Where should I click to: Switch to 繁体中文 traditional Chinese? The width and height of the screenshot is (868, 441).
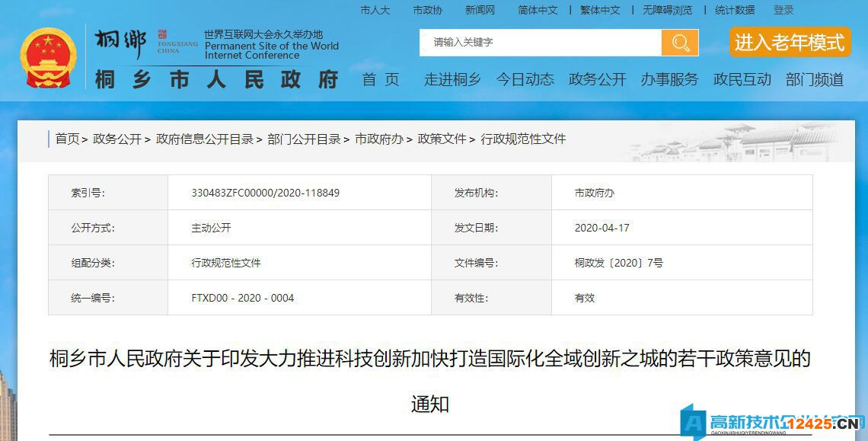[x=602, y=10]
